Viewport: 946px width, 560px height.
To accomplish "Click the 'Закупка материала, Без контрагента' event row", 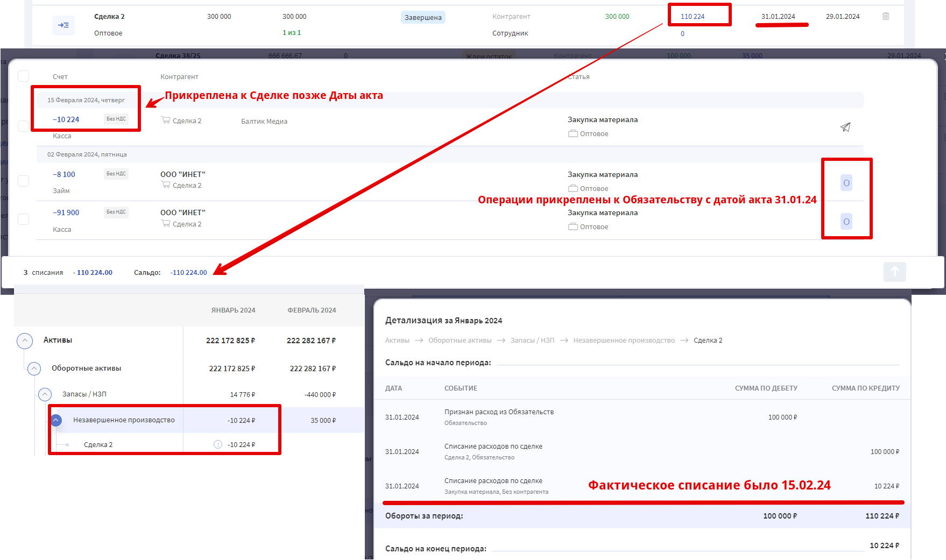I will (x=642, y=486).
